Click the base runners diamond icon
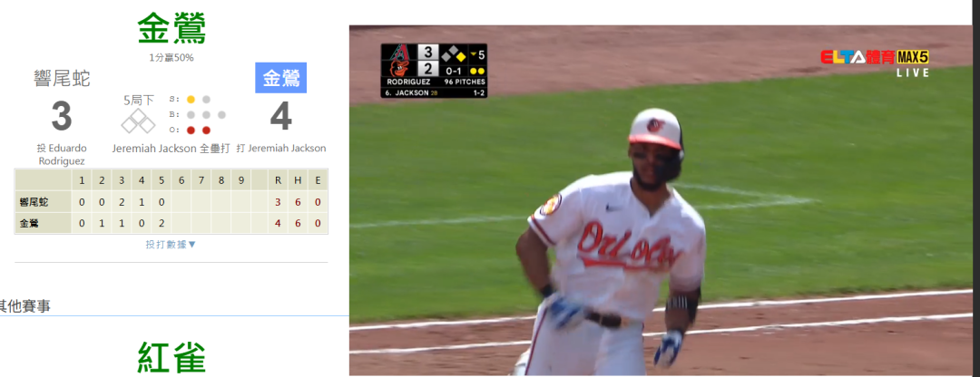Screen dimensions: 980x377 point(138,121)
